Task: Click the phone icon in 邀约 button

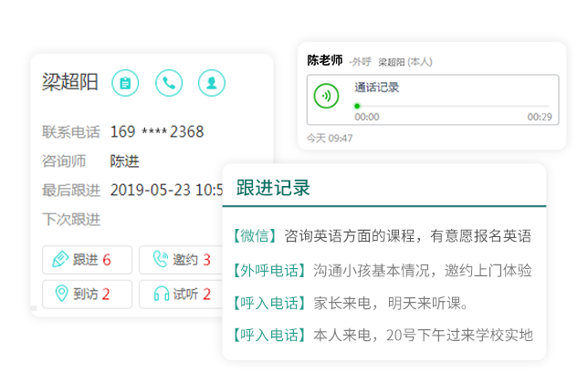Action: point(161,259)
